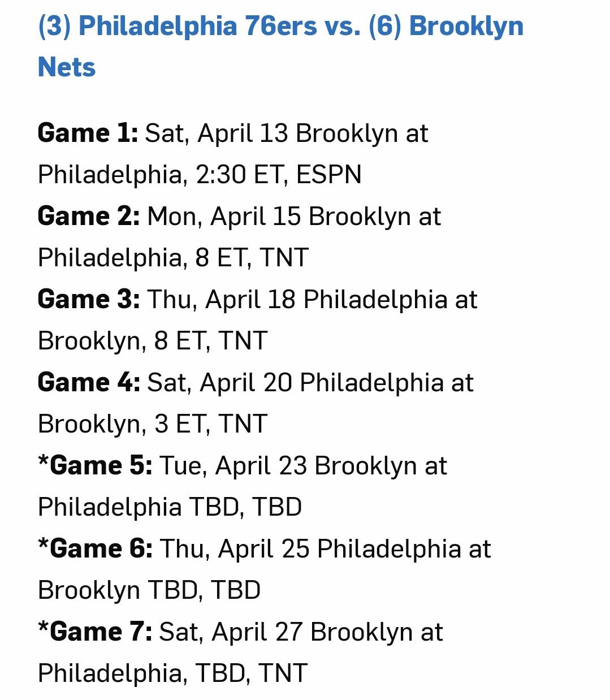The image size is (610, 700).
Task: Click the (6) seed number in heading
Action: pyautogui.click(x=385, y=27)
